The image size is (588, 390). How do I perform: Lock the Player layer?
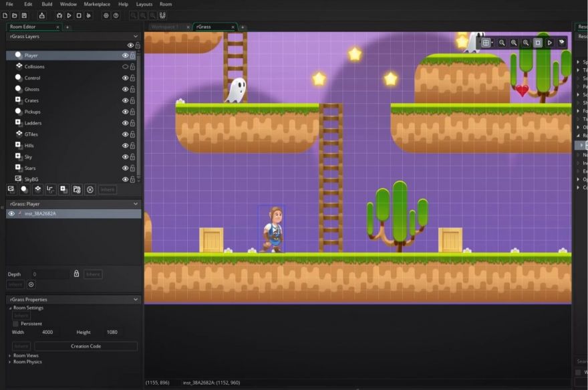pos(132,56)
